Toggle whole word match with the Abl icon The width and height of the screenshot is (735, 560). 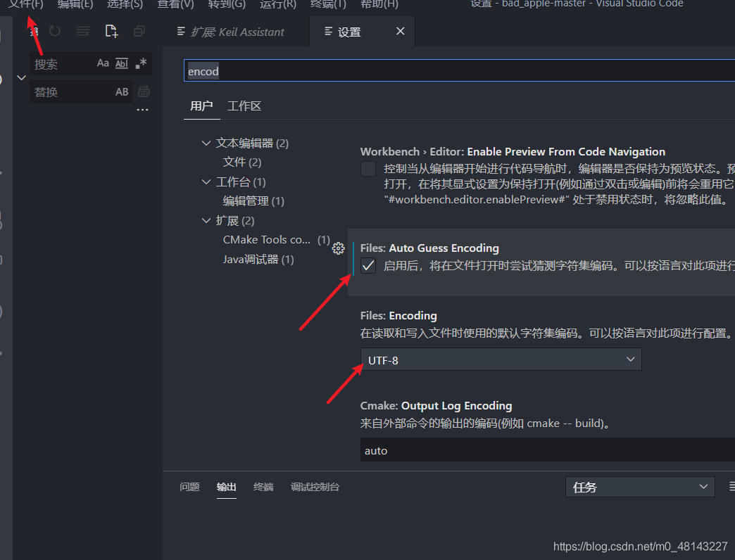click(x=121, y=63)
